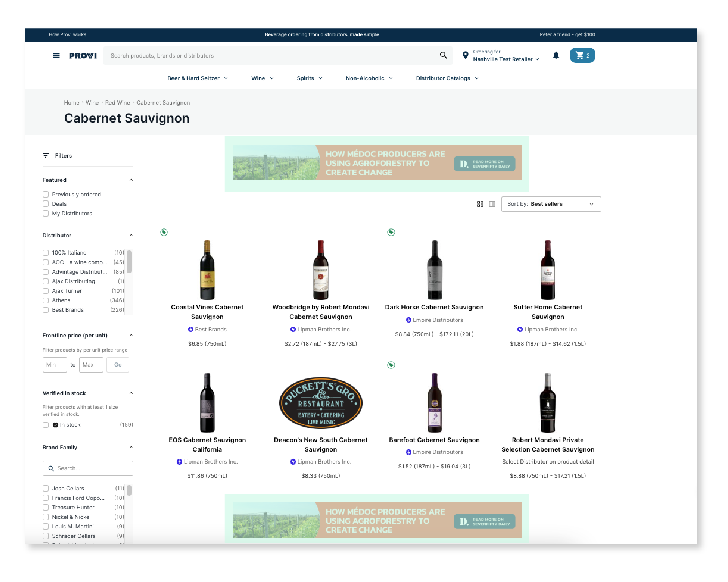Screen dimensions: 728x582
Task: Click deal tag icon on Dark Horse
Action: coord(391,232)
